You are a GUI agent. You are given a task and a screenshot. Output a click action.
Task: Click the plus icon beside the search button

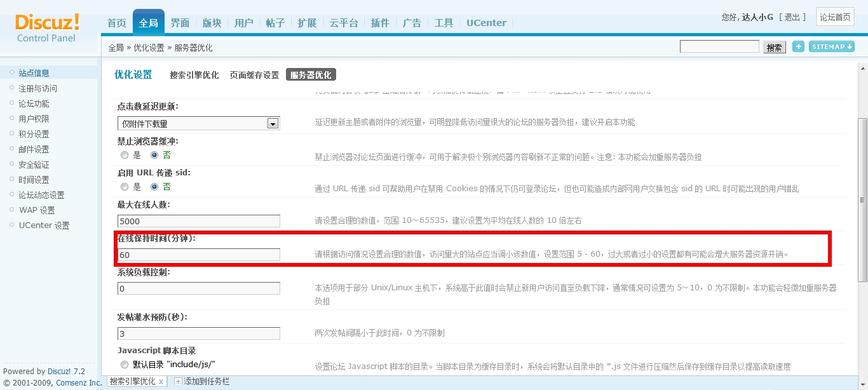[798, 46]
